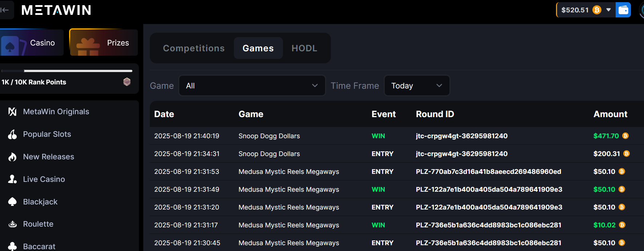Click the date 2025-08-19 21:40:19
The image size is (644, 251).
pyautogui.click(x=187, y=136)
